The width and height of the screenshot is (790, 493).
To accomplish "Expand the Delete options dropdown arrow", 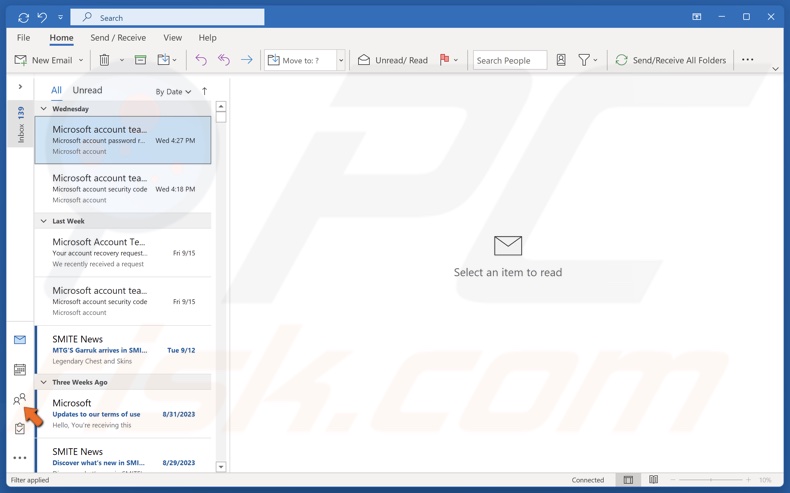I will click(121, 60).
